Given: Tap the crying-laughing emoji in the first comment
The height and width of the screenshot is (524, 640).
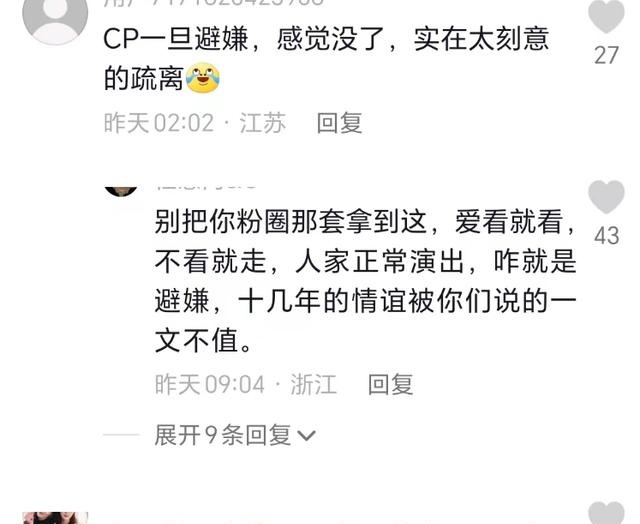Looking at the screenshot, I should point(203,78).
